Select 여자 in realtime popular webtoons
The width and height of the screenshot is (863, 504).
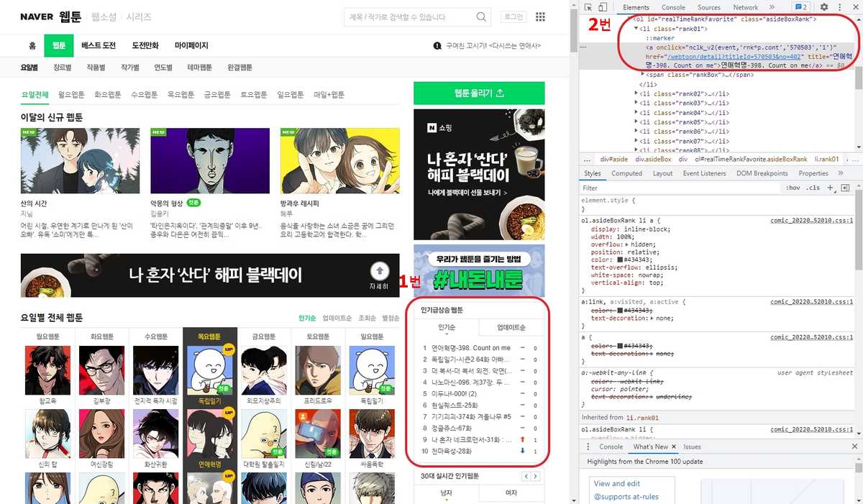coord(511,493)
